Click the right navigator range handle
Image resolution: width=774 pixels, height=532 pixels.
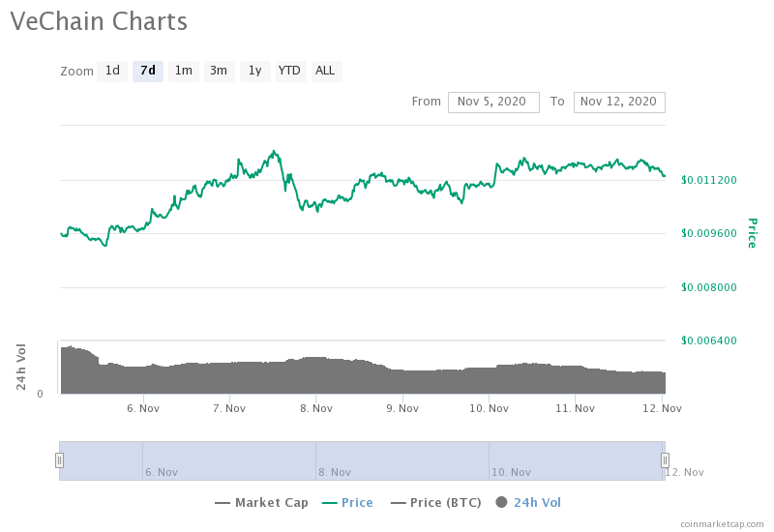tap(665, 460)
